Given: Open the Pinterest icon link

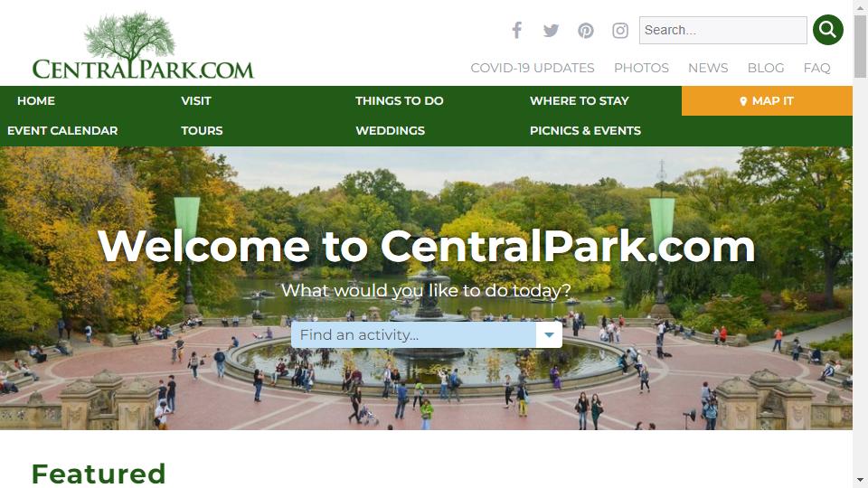Looking at the screenshot, I should tap(586, 31).
